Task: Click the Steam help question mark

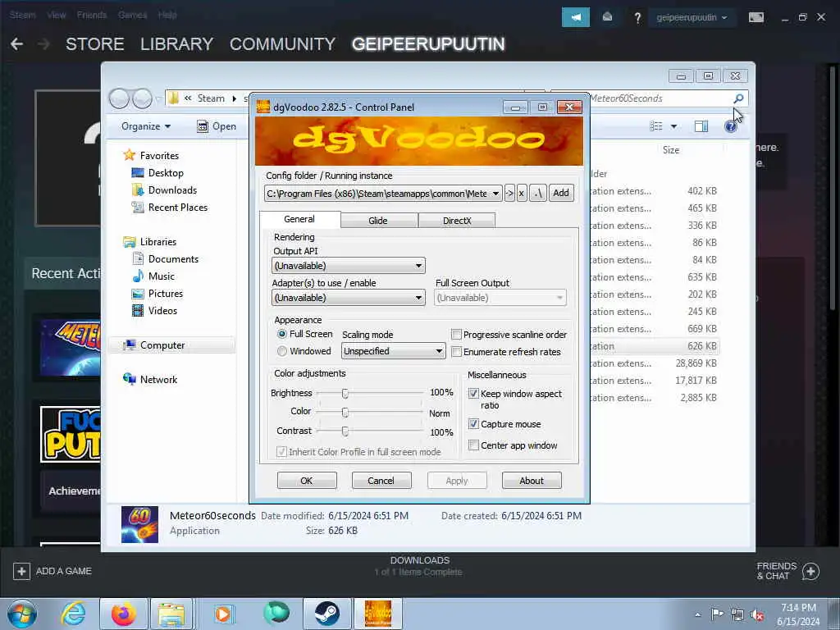Action: 637,18
